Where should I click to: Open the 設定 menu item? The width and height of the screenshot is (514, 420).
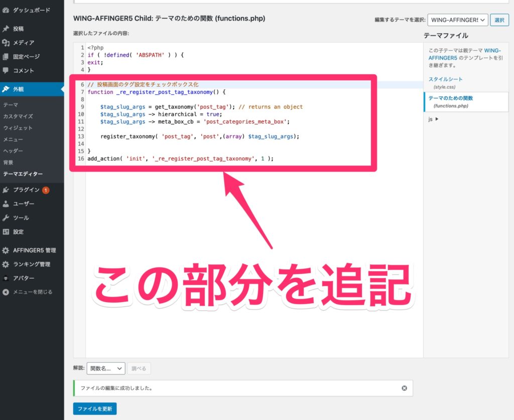[32, 232]
